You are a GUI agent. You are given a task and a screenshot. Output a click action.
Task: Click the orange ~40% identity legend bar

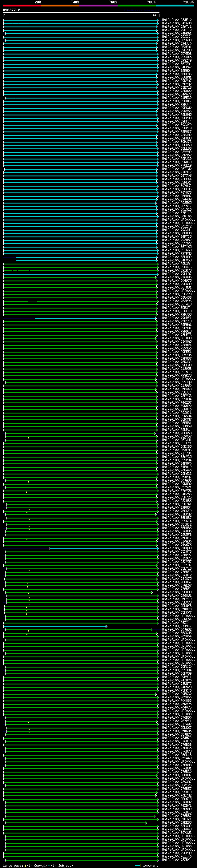click(60, 6)
